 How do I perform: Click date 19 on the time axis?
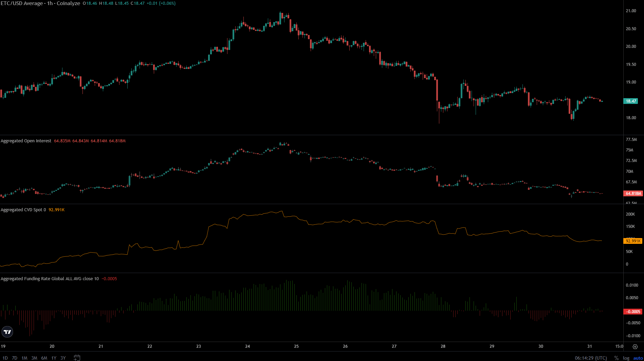pos(3,346)
